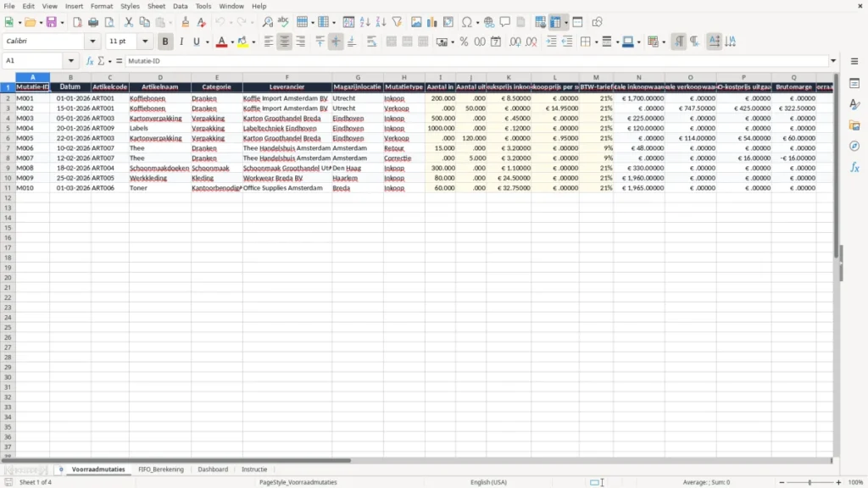Insert Chart icon
The image size is (868, 488).
[432, 22]
